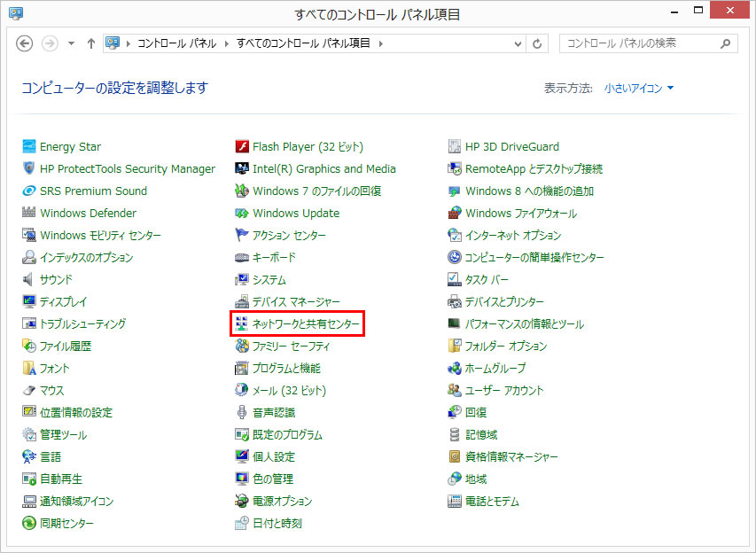Click the アクション センター flag icon
This screenshot has height=553, width=756.
(x=242, y=235)
